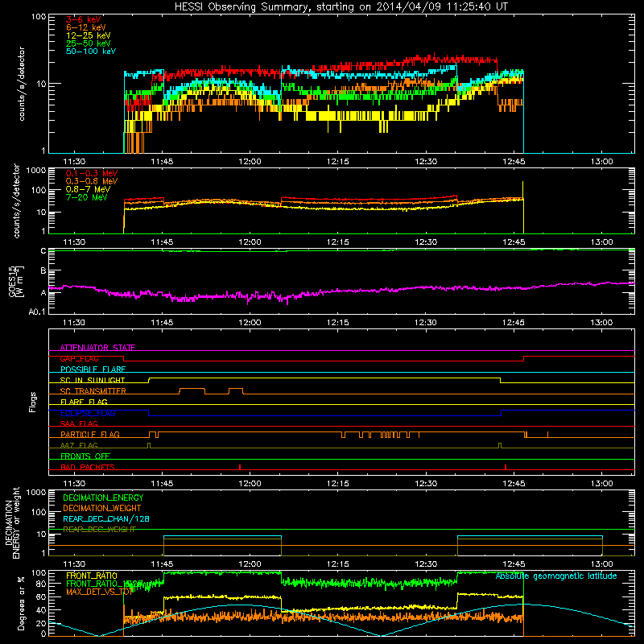Select the BAD_PACKETS flag label
The height and width of the screenshot is (644, 644).
(88, 467)
